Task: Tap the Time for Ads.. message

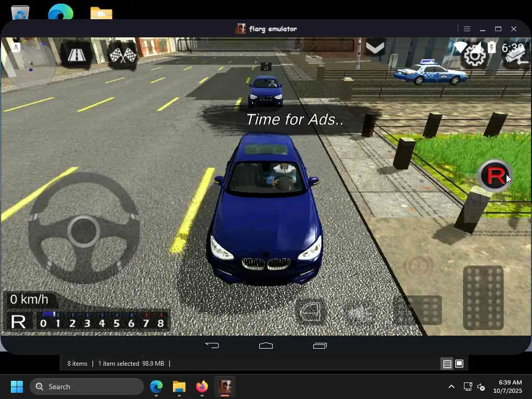Action: click(x=295, y=119)
